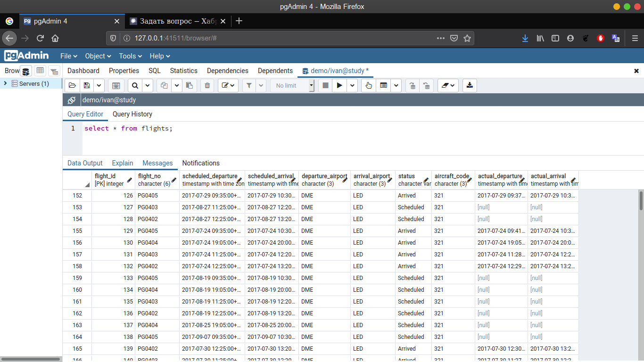Open the Help menu

click(x=160, y=56)
